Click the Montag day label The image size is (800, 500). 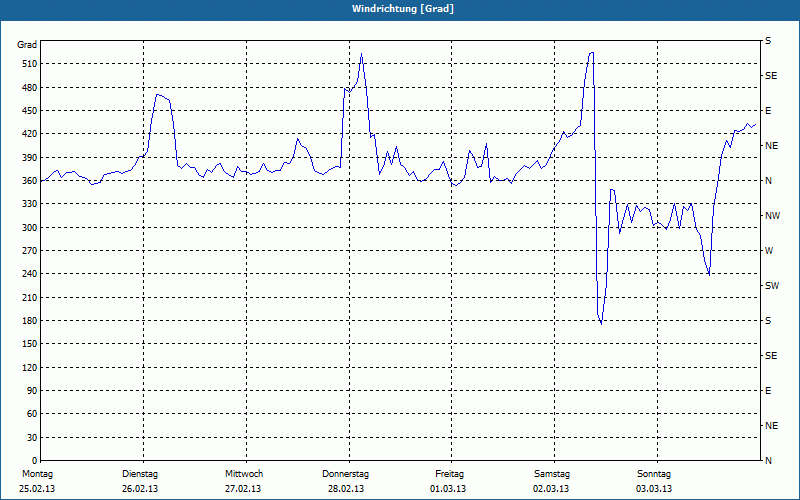coord(38,474)
